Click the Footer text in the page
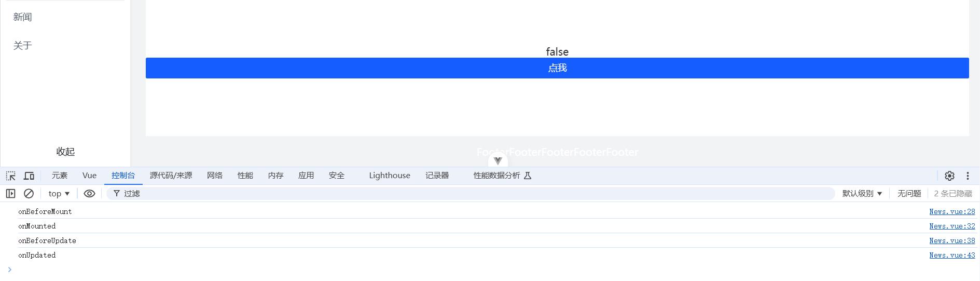Image resolution: width=980 pixels, height=281 pixels. pos(557,152)
